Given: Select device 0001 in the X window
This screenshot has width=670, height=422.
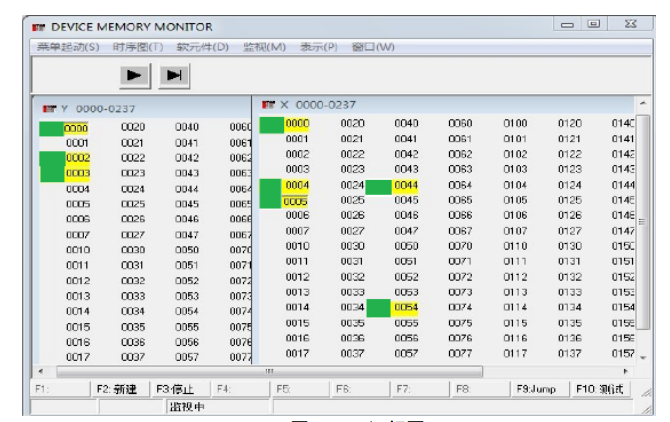Looking at the screenshot, I should pyautogui.click(x=297, y=139).
